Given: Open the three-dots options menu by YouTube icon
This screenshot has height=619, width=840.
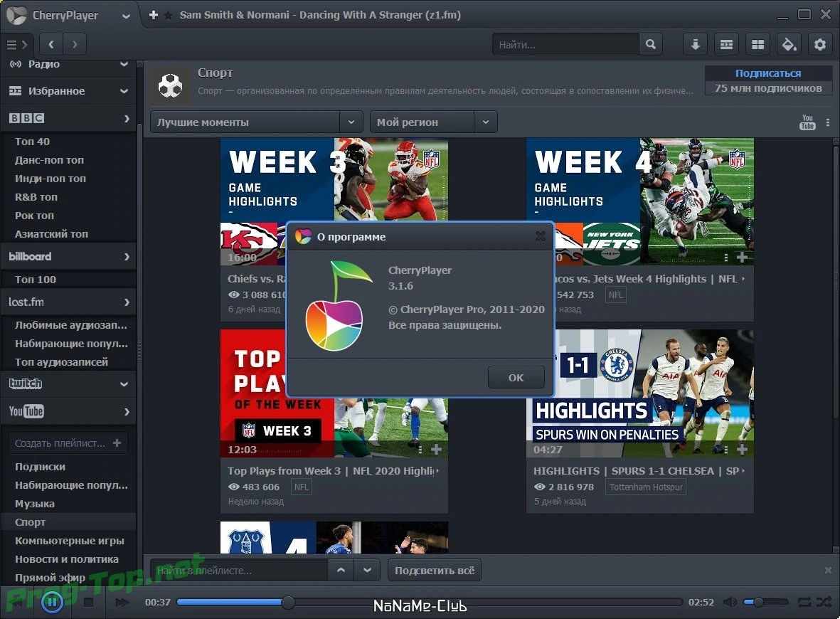Looking at the screenshot, I should pos(828,122).
